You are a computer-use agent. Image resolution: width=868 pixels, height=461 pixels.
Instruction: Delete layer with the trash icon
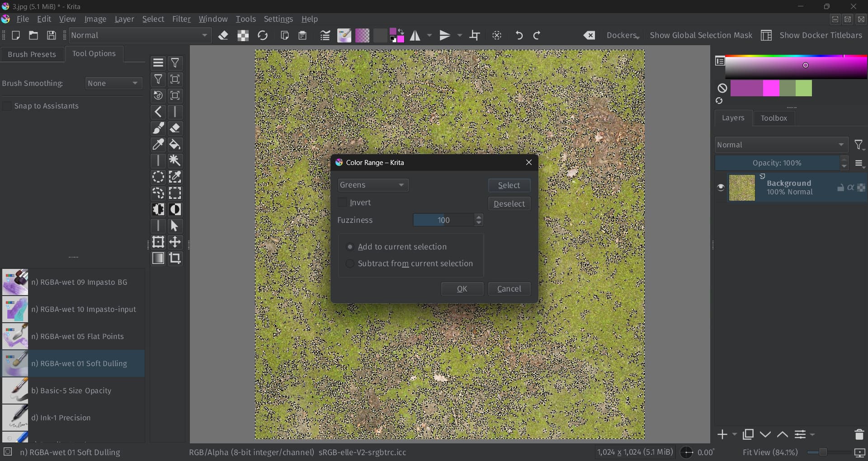point(859,434)
